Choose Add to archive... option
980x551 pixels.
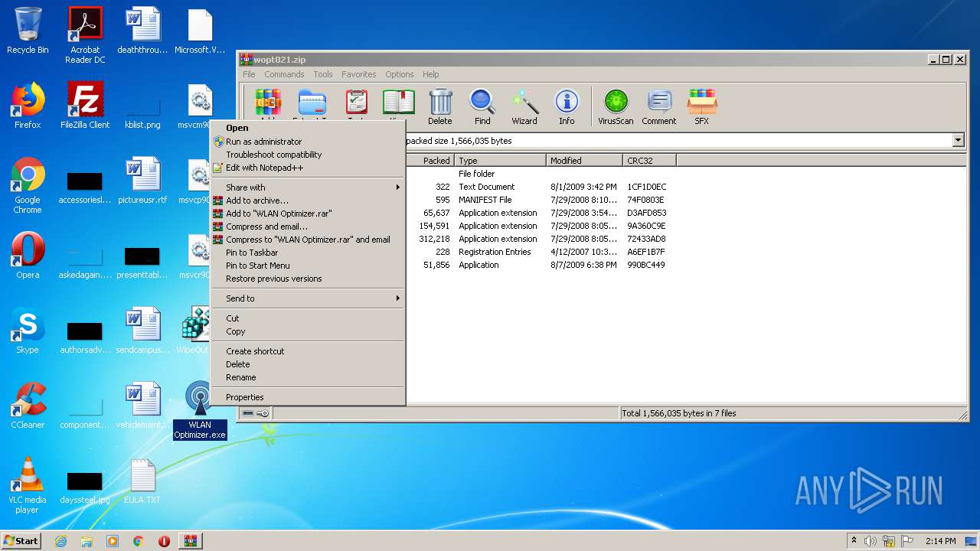[x=307, y=201]
